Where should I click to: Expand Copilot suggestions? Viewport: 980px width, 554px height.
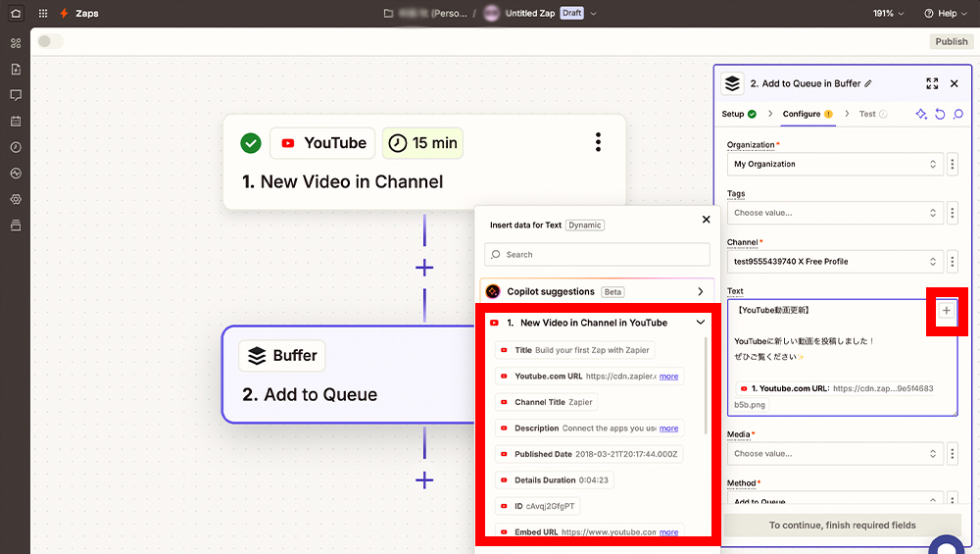coord(700,291)
